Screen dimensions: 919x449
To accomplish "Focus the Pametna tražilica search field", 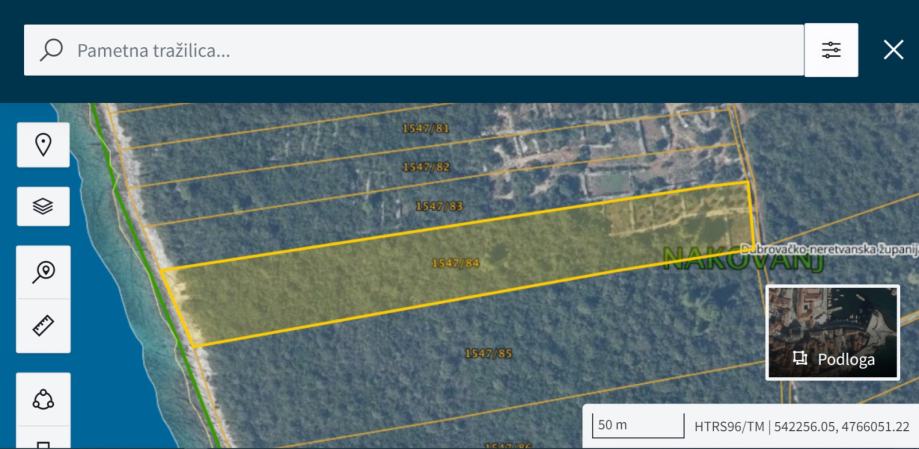I will [x=414, y=50].
